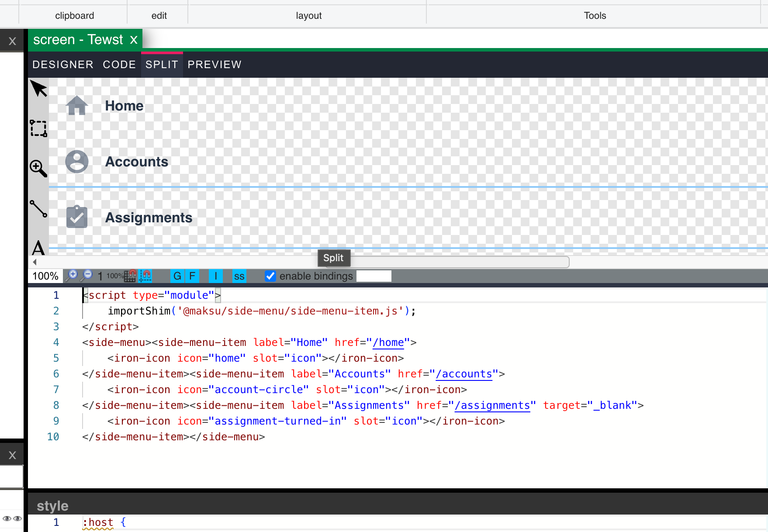This screenshot has width=768, height=532.
Task: Click the white input box in left panel
Action: [x=12, y=476]
